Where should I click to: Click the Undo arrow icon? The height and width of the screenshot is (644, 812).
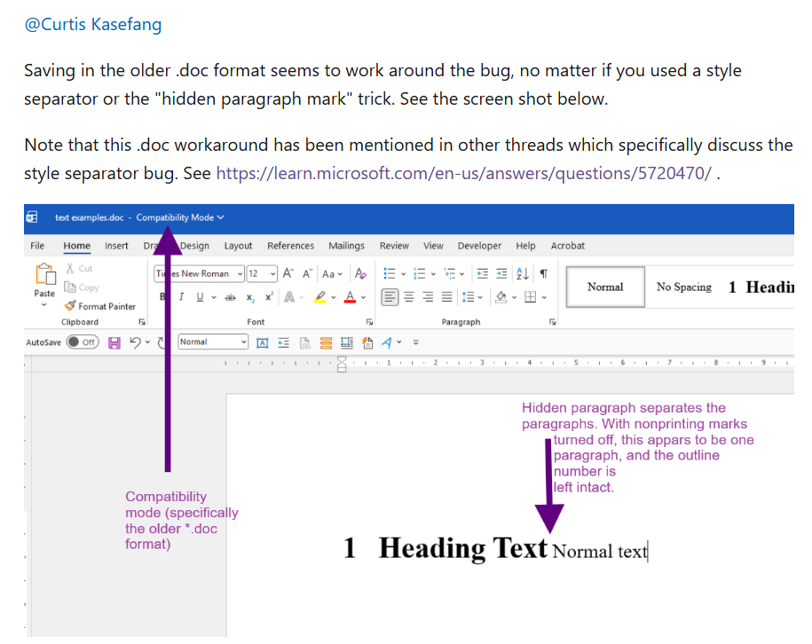135,342
